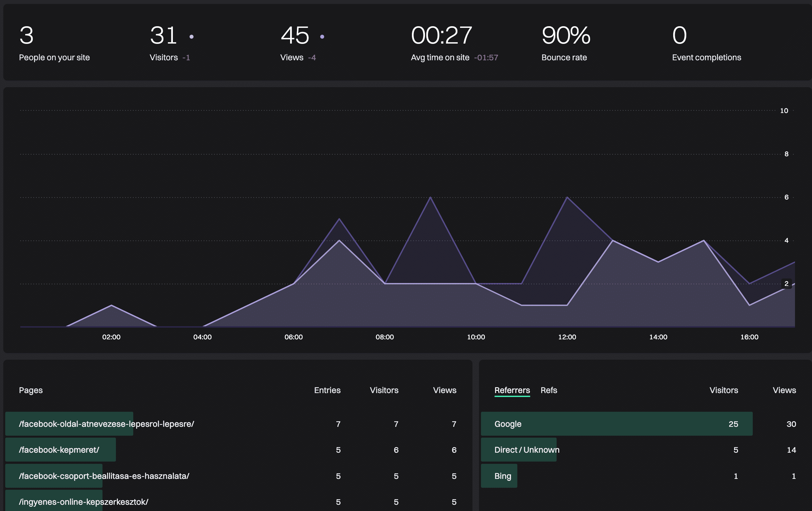Screen dimensions: 812x511
Task: Click the 00:27 average time value
Action: [441, 35]
